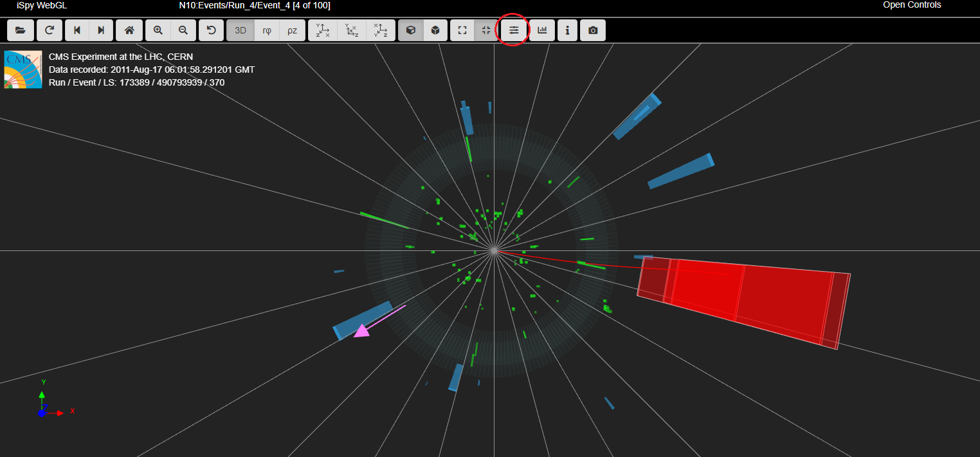This screenshot has width=980, height=457.
Task: Toggle auto-rotate with the circular arrow icon
Action: pyautogui.click(x=212, y=30)
